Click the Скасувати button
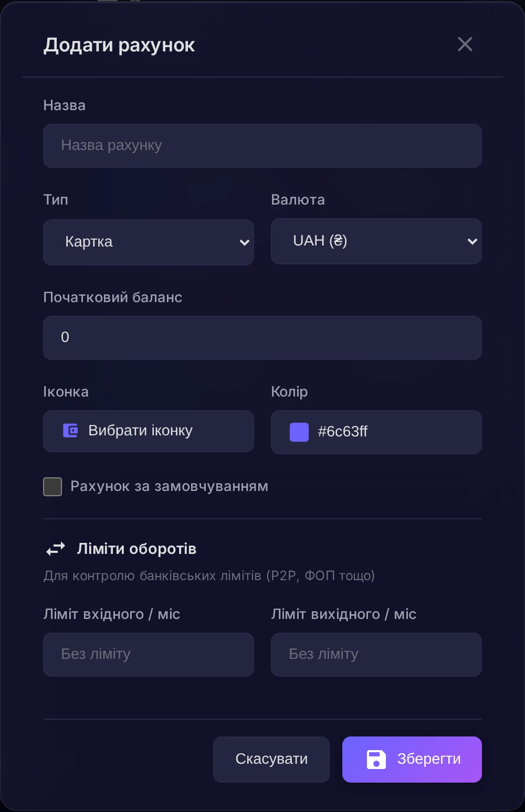 click(271, 760)
